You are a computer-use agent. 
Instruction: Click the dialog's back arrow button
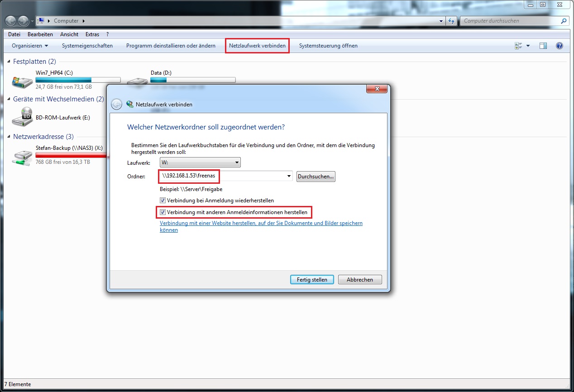pos(117,104)
